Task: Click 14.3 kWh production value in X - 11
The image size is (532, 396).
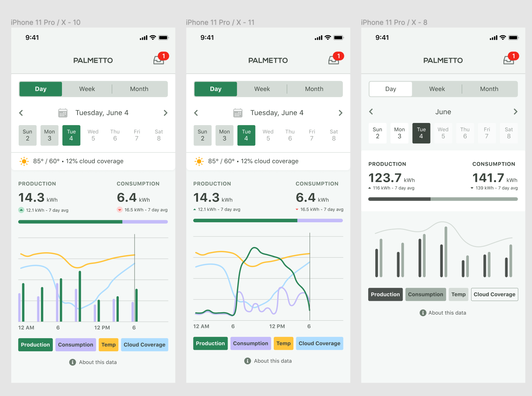Action: coord(213,198)
